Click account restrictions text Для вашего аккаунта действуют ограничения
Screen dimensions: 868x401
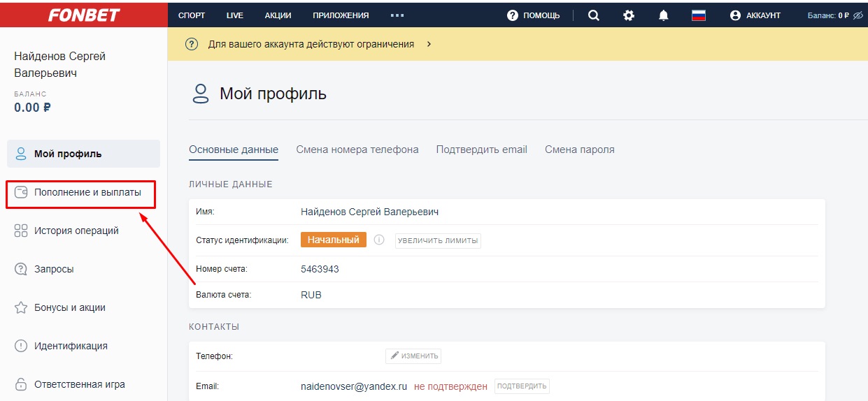point(311,44)
